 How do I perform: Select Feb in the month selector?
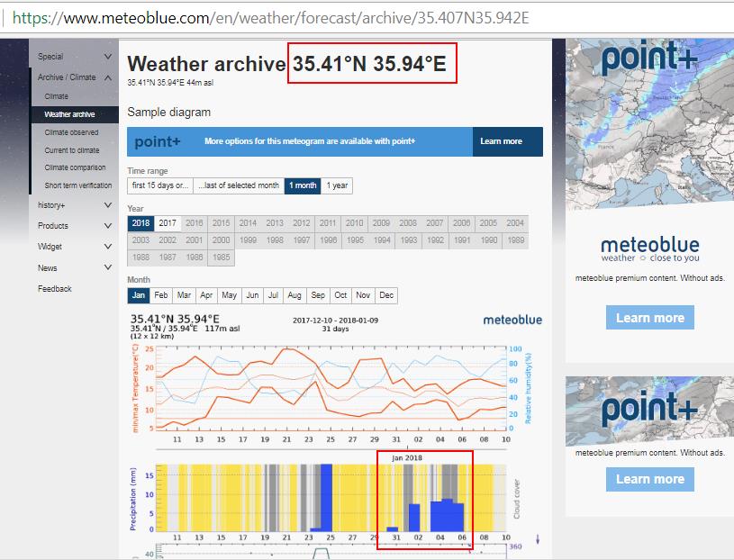161,295
